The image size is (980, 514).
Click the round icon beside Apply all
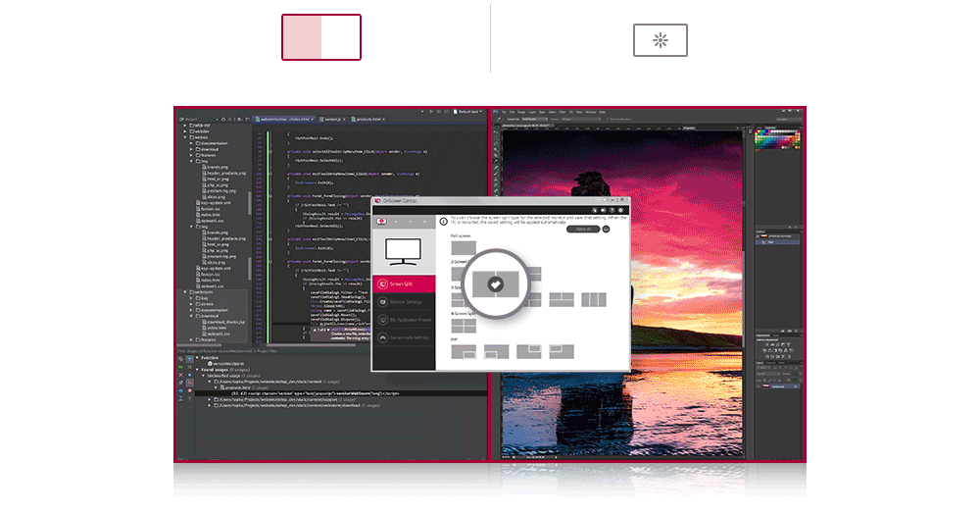(x=607, y=229)
